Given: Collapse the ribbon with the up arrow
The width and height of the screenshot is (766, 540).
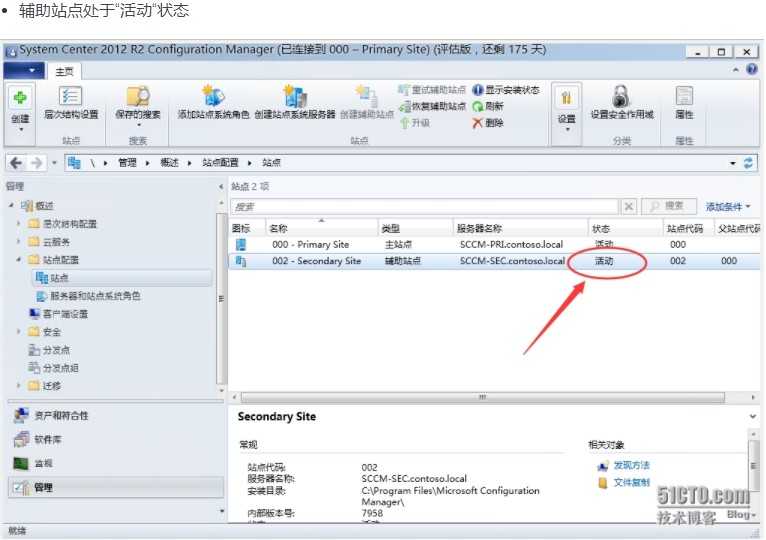Looking at the screenshot, I should coord(736,70).
